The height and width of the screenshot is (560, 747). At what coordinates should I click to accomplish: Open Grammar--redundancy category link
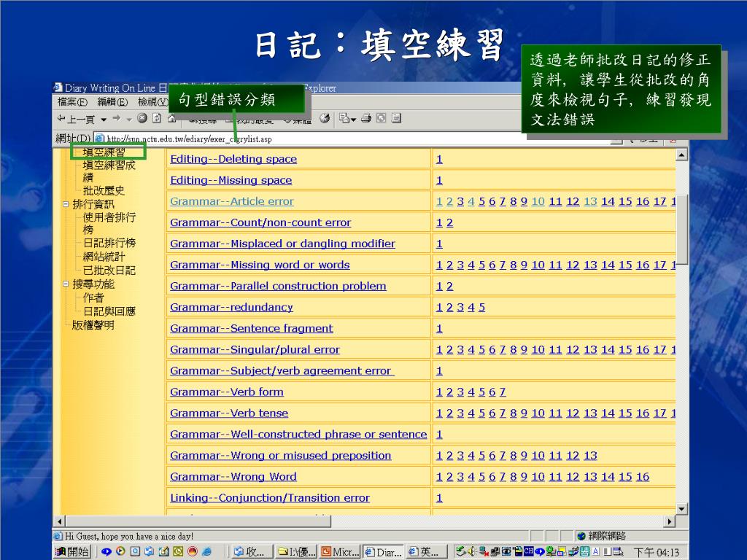tap(231, 307)
